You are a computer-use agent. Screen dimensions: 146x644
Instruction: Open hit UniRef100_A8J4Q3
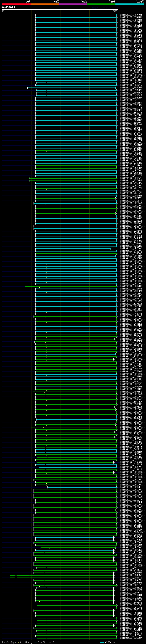pos(131,15)
